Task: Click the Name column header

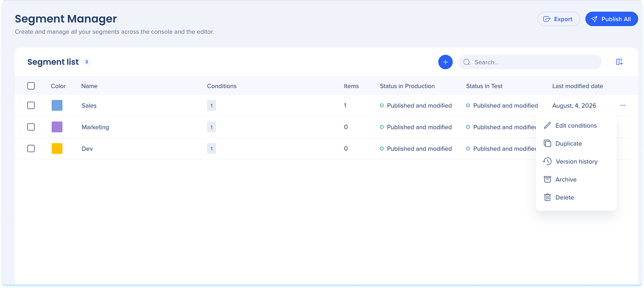Action: [x=89, y=86]
